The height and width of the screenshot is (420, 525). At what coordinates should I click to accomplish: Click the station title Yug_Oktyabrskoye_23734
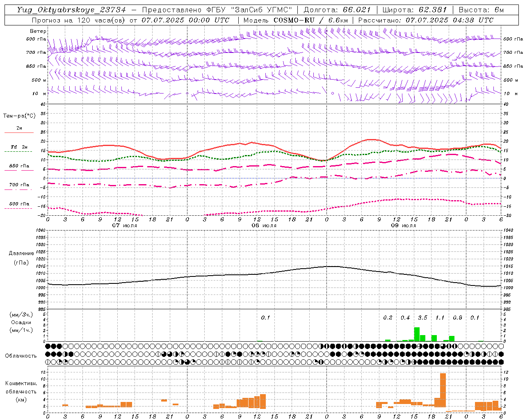[x=71, y=10]
